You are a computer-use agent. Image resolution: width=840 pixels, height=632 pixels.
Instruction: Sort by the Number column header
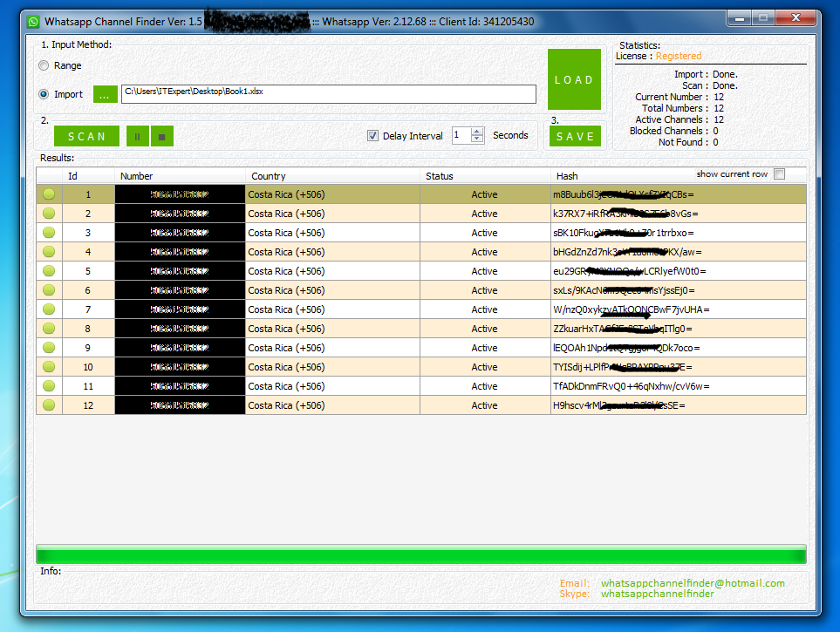[180, 176]
